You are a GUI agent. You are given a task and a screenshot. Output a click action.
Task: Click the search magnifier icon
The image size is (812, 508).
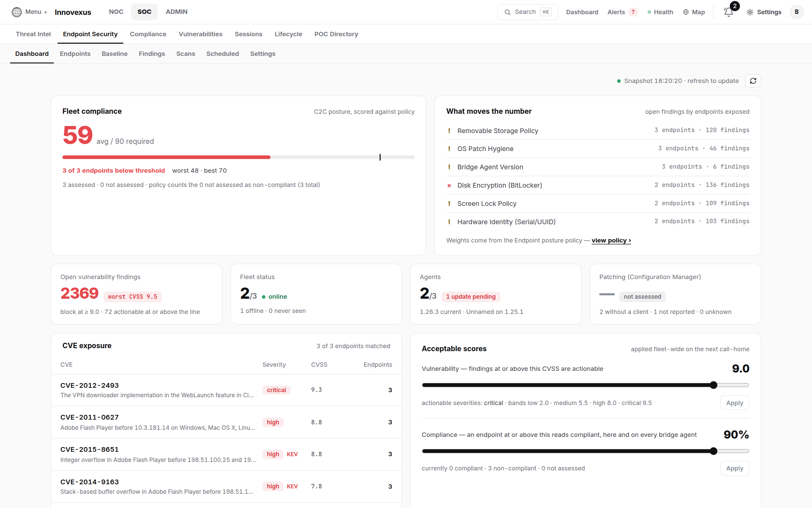click(507, 12)
